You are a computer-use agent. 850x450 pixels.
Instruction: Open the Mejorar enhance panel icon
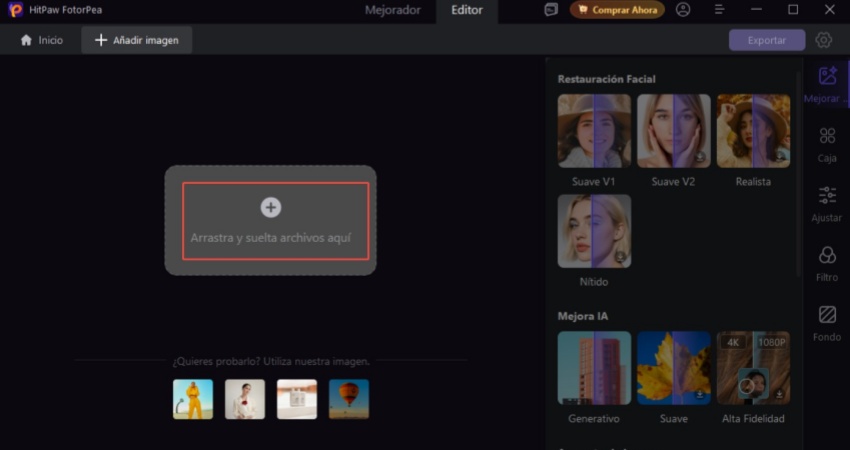pyautogui.click(x=827, y=78)
